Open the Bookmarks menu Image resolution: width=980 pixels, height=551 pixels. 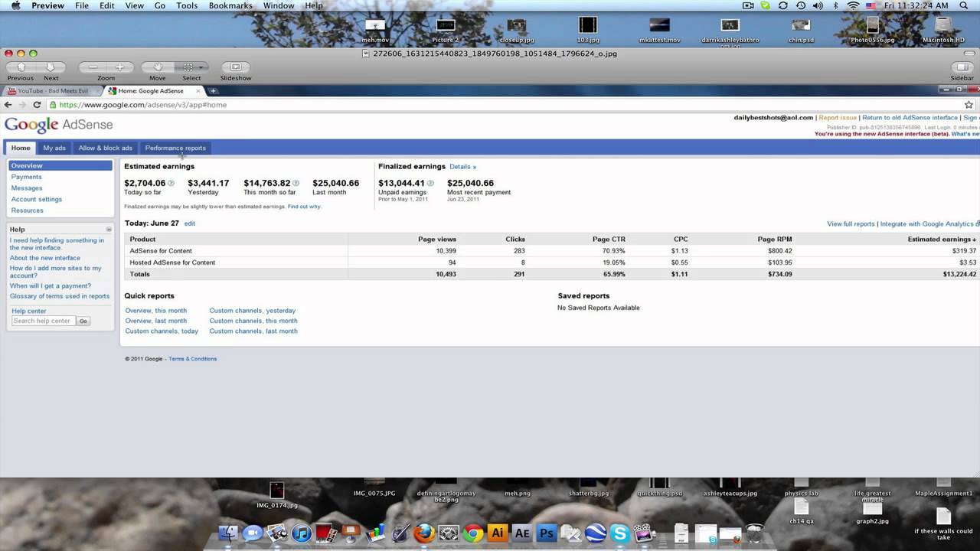[x=230, y=5]
